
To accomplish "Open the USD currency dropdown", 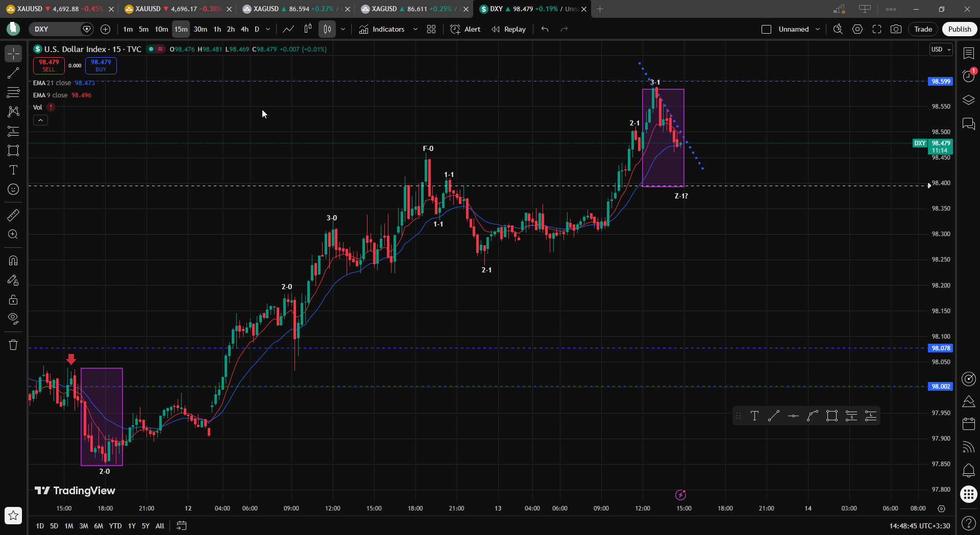I will tap(941, 49).
